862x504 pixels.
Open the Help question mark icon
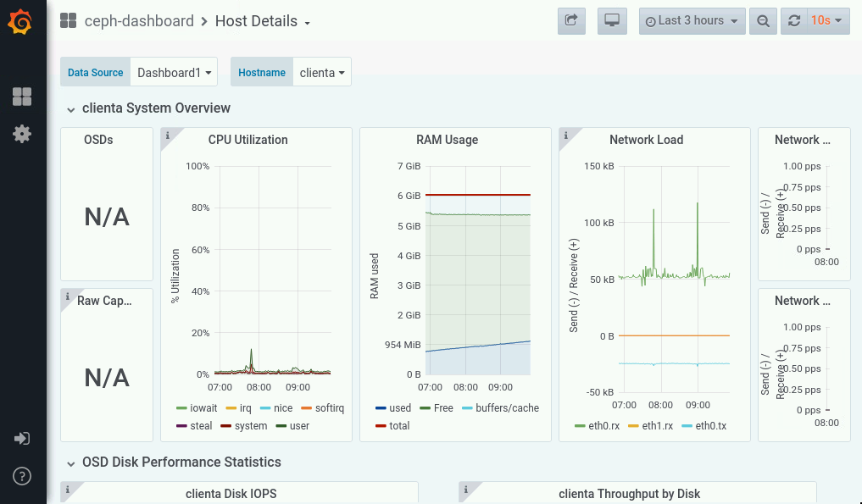(x=22, y=476)
